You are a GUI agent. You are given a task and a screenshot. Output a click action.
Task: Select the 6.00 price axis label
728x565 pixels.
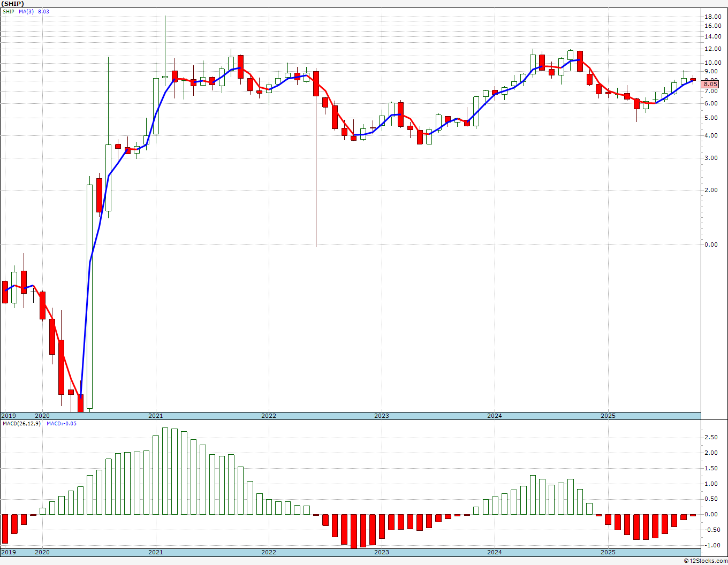[710, 103]
